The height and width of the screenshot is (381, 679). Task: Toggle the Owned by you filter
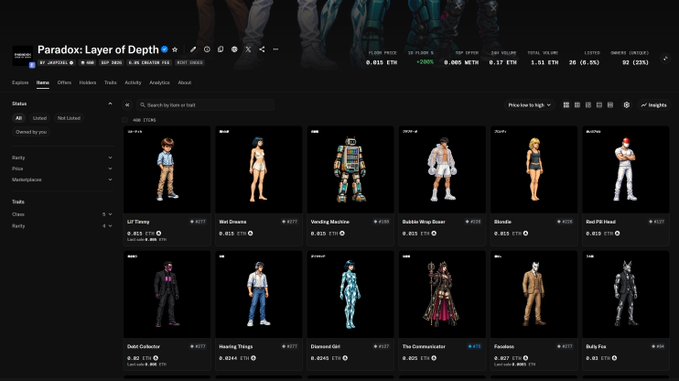31,132
